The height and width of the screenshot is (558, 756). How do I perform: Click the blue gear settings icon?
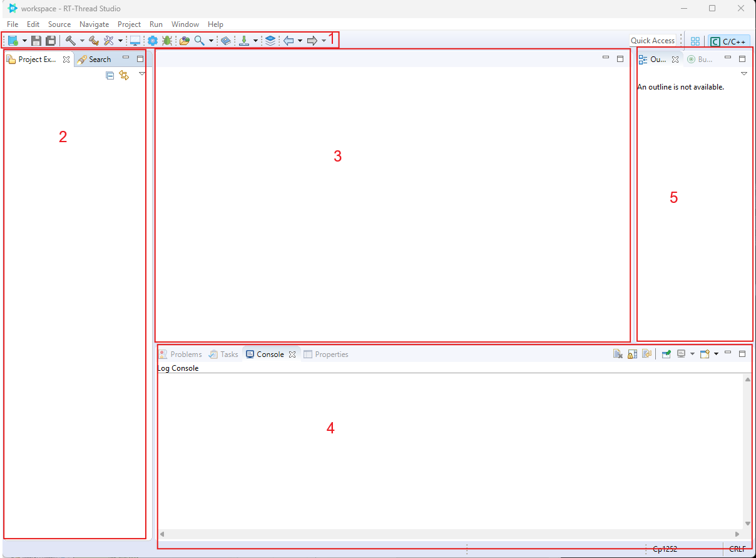click(x=152, y=41)
